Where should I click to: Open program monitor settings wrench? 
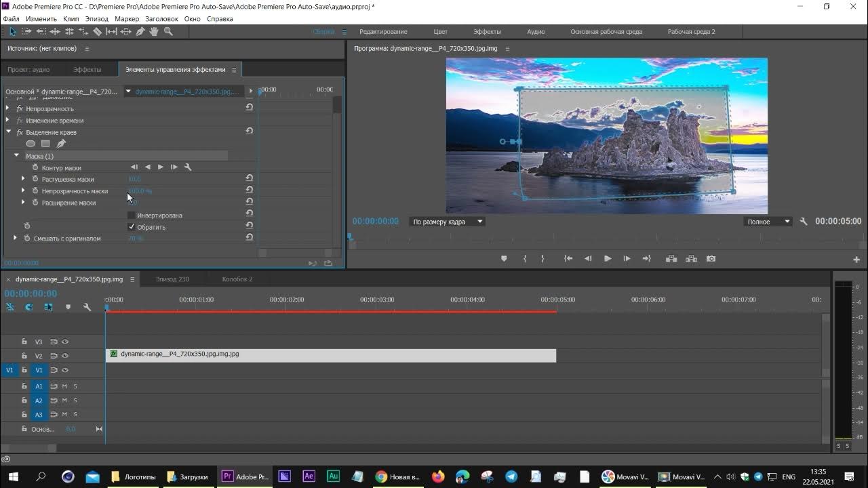(x=804, y=222)
